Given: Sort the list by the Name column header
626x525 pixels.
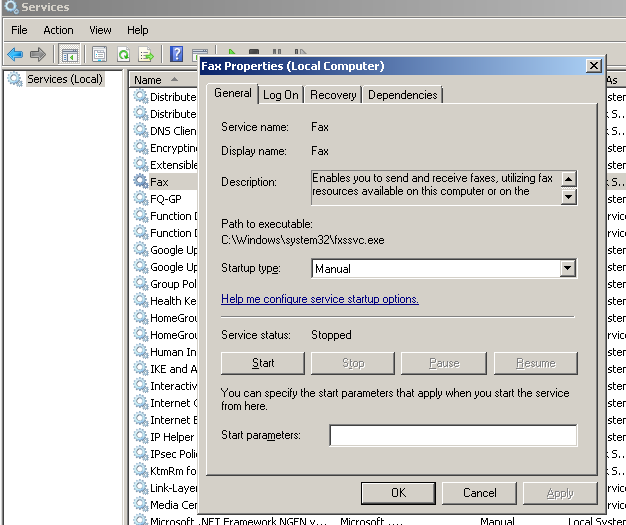Looking at the screenshot, I should coord(148,80).
